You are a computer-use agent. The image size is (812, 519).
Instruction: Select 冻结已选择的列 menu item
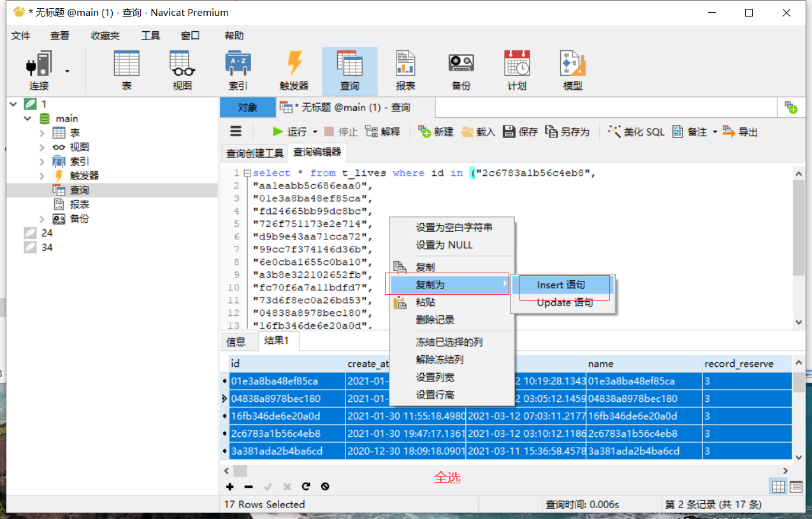[x=452, y=342]
